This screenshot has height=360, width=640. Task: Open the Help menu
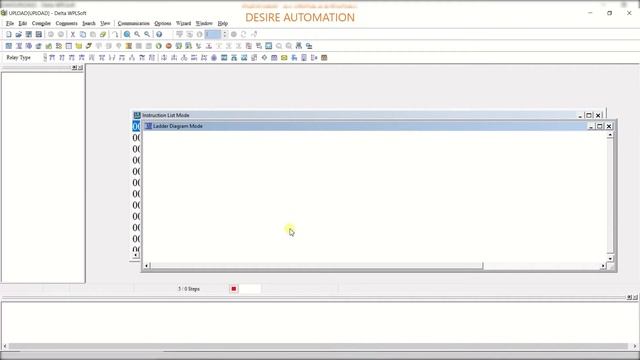coord(222,23)
